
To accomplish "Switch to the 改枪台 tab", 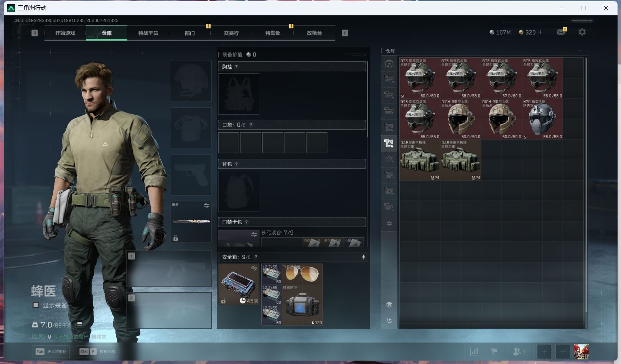I will click(314, 33).
